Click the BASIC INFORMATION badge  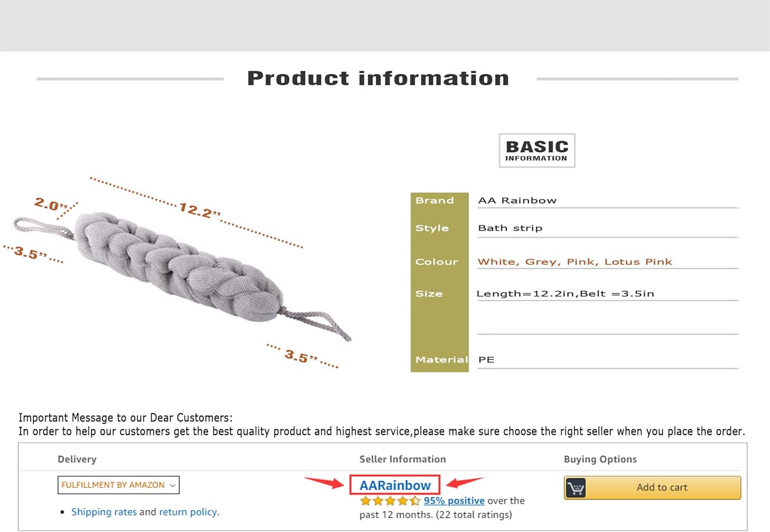click(537, 150)
